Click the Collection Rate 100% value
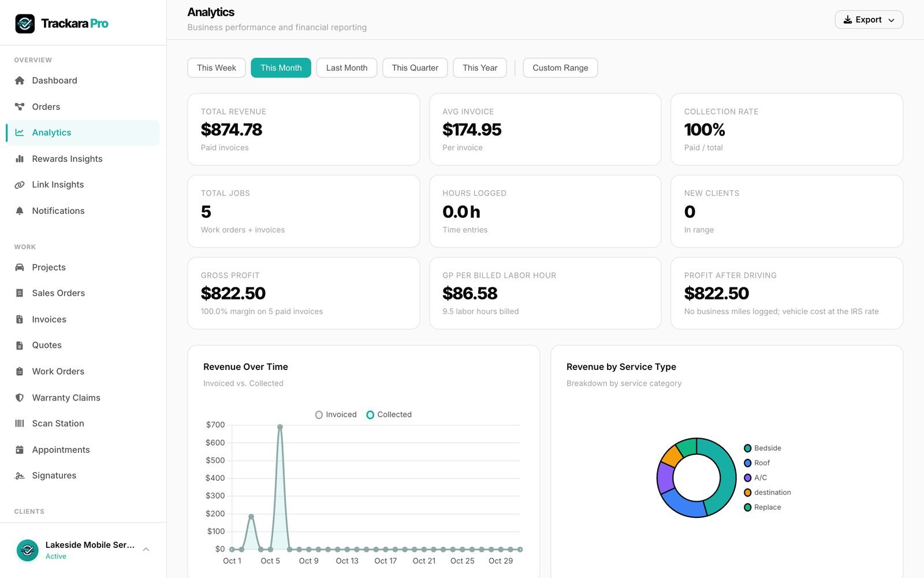The height and width of the screenshot is (578, 924). tap(705, 129)
